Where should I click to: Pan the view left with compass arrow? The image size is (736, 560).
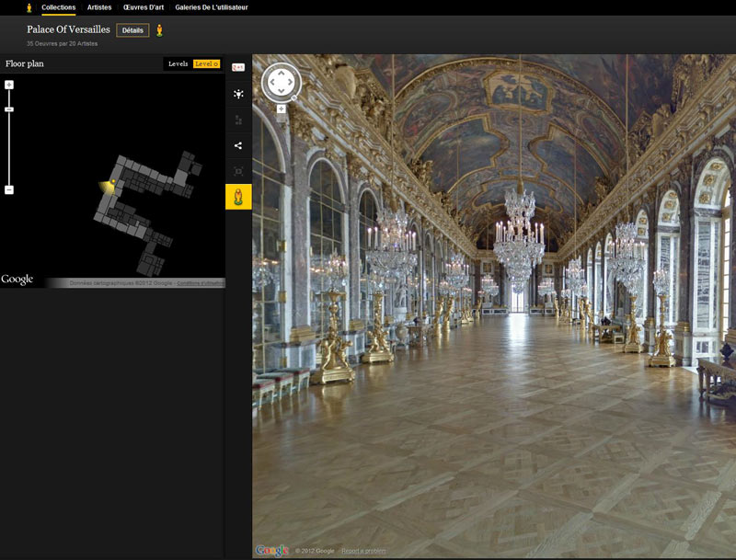pyautogui.click(x=270, y=83)
